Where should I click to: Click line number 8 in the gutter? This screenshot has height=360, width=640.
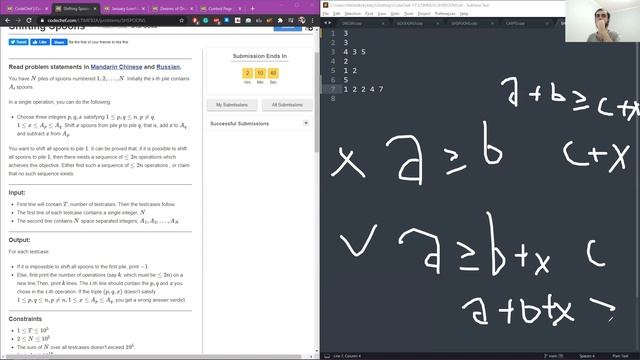pyautogui.click(x=333, y=98)
